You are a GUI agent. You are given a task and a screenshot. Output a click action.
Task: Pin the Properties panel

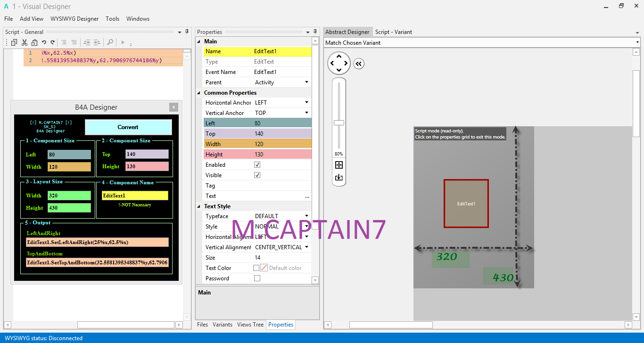tap(315, 32)
